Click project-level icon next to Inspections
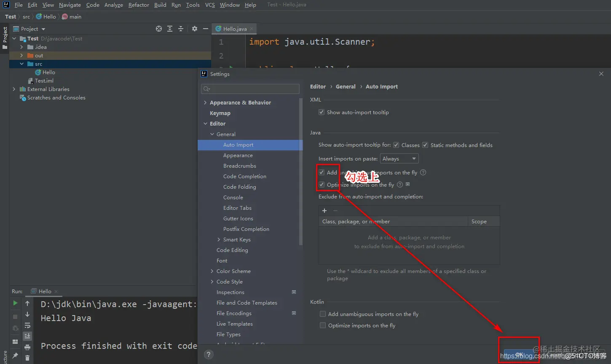Viewport: 611px width, 364px height. [x=294, y=292]
